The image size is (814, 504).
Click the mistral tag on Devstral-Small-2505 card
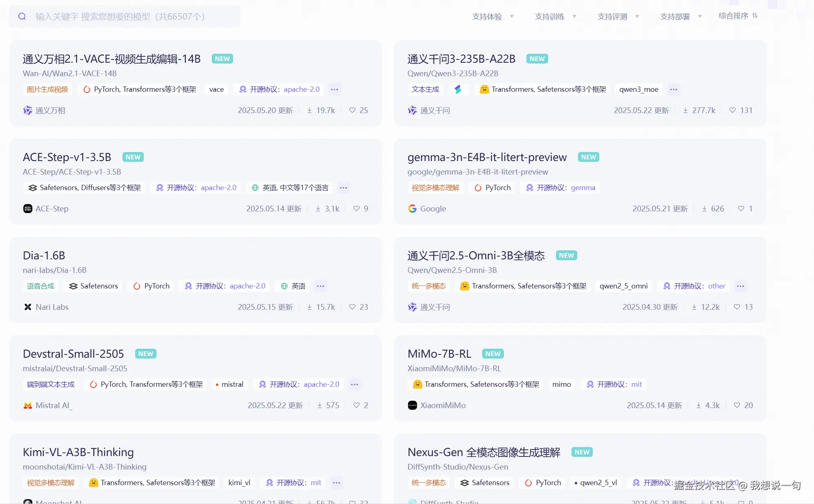229,384
